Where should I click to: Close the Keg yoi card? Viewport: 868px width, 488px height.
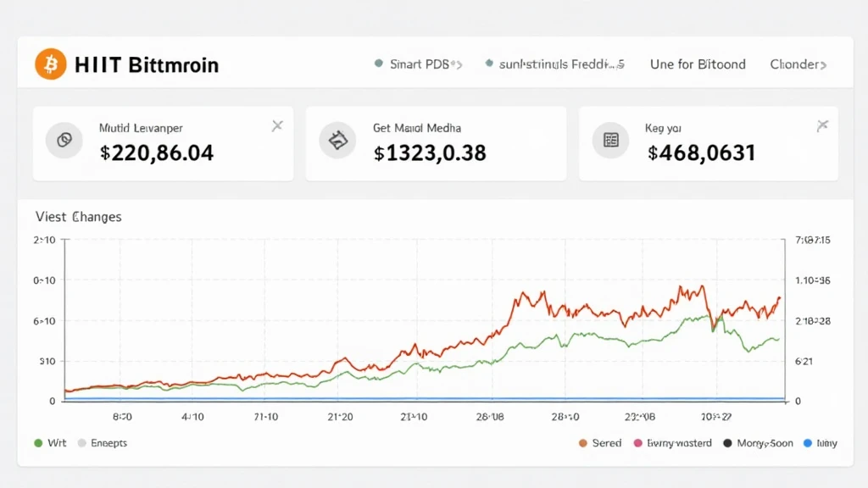(x=821, y=126)
